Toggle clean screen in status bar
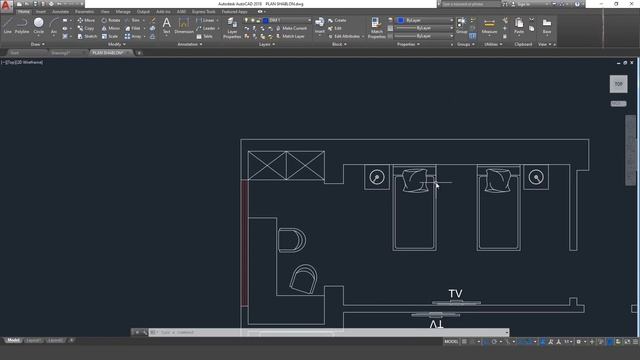This screenshot has height=360, width=640. [x=627, y=342]
